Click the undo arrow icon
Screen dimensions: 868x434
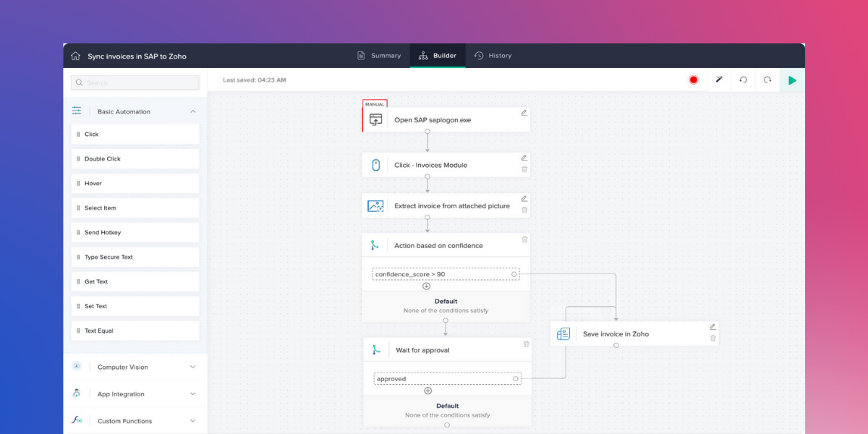click(743, 80)
